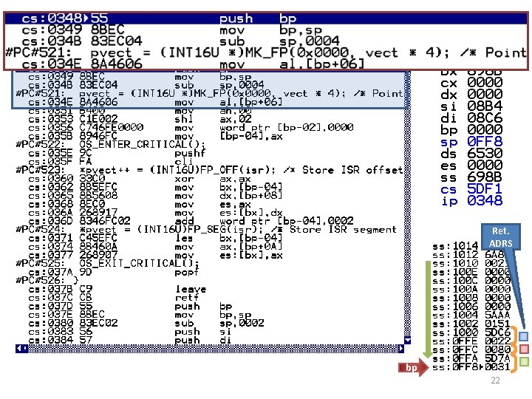532x399 pixels.
Task: Select the cs:037D push bp line
Action: click(130, 306)
